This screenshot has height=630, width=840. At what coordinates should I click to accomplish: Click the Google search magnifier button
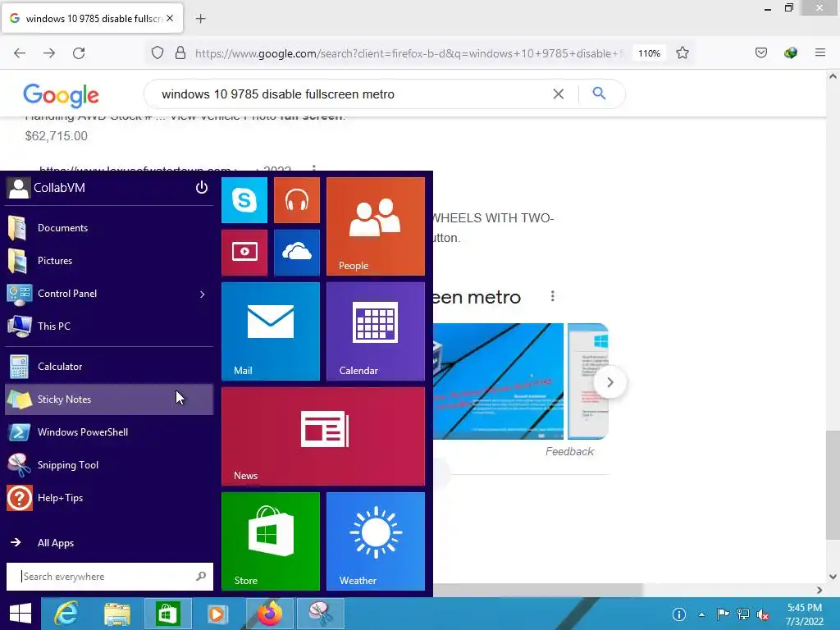599,94
